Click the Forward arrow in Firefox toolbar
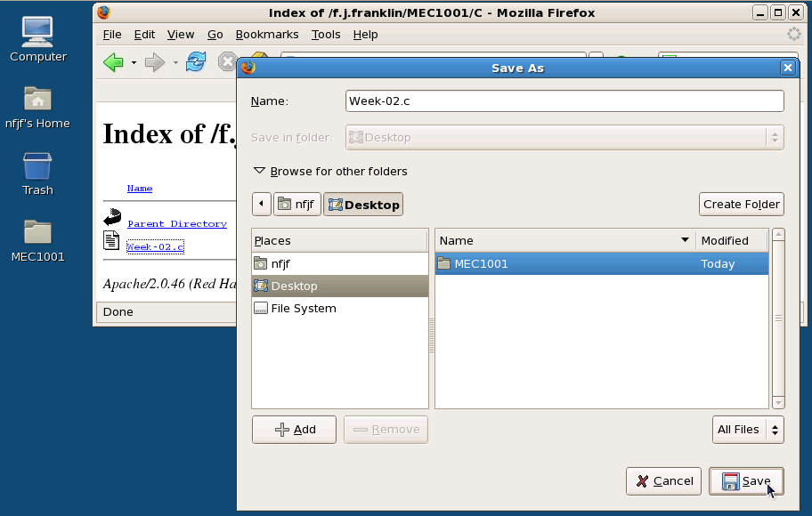 [155, 62]
